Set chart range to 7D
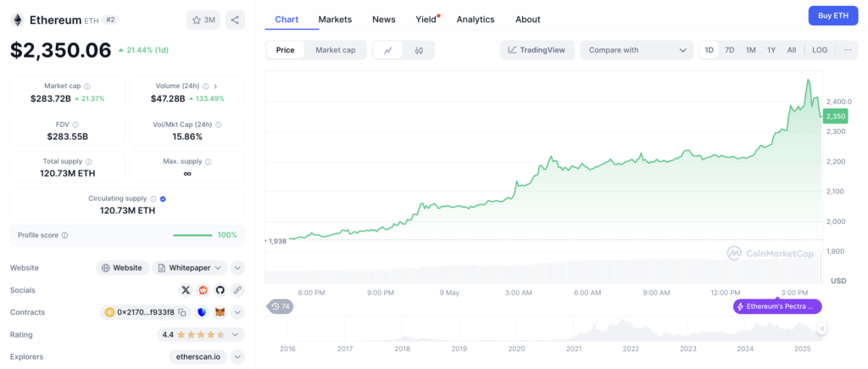The height and width of the screenshot is (369, 868). (x=730, y=50)
